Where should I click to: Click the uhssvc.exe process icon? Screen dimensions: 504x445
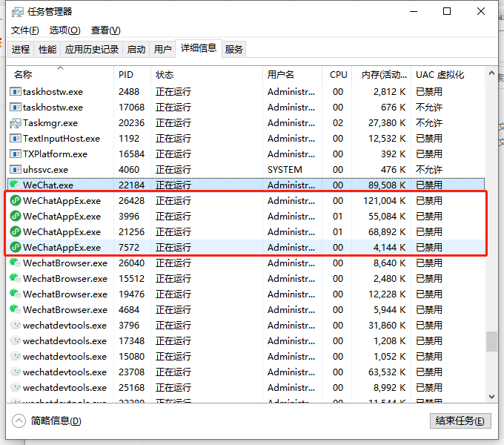[x=15, y=169]
